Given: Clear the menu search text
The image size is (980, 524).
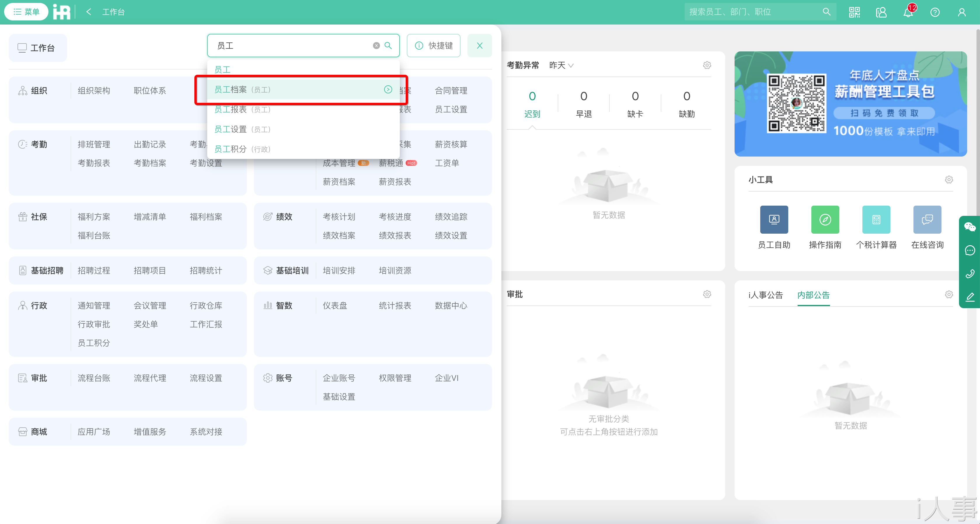Looking at the screenshot, I should coord(376,46).
